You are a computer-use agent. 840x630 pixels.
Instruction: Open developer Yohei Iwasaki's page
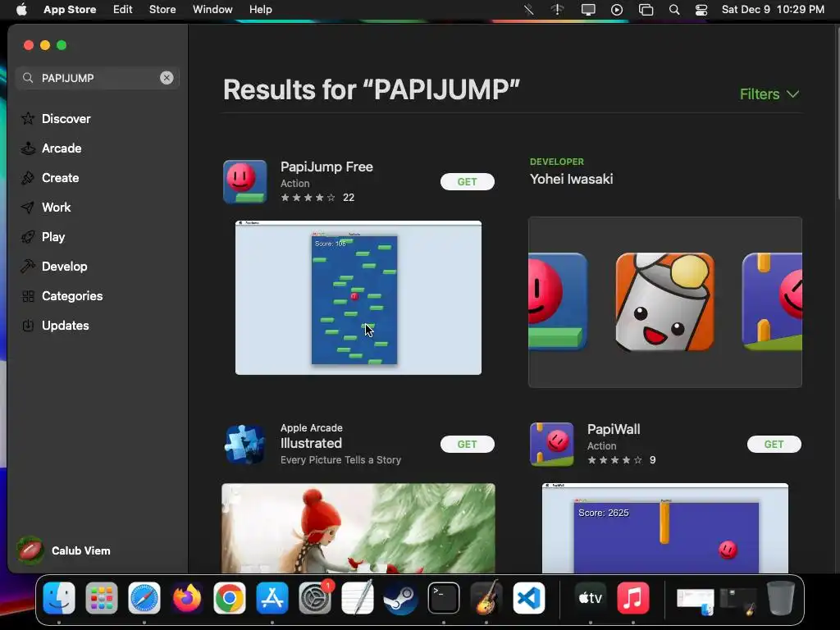point(571,179)
